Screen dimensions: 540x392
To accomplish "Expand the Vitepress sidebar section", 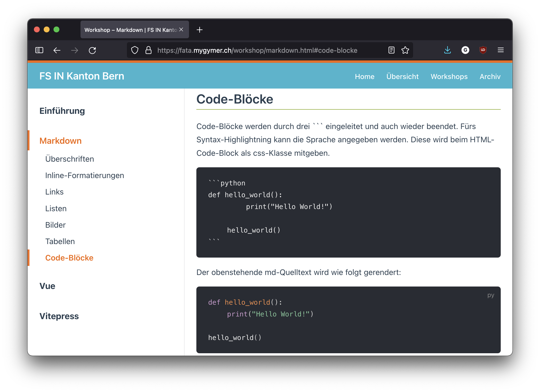I will tap(59, 316).
